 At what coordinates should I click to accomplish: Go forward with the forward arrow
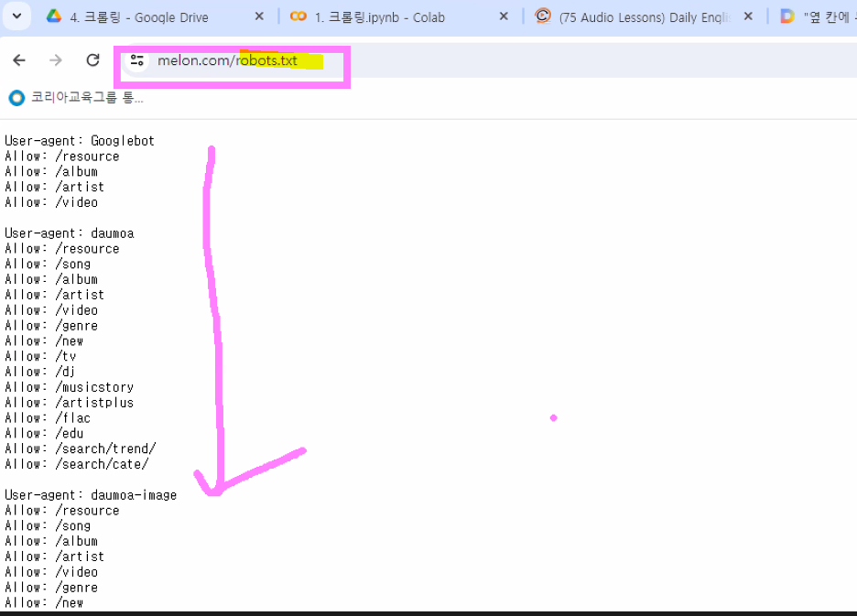[56, 60]
